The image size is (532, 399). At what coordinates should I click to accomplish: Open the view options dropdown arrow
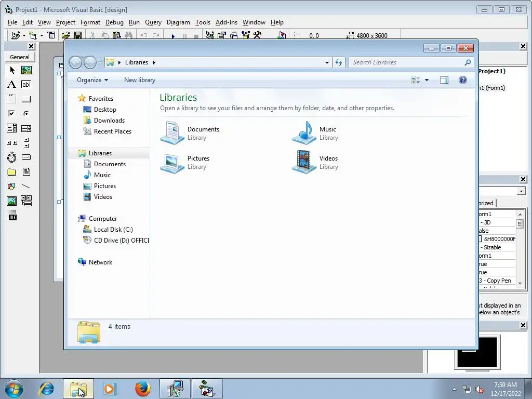click(x=427, y=80)
